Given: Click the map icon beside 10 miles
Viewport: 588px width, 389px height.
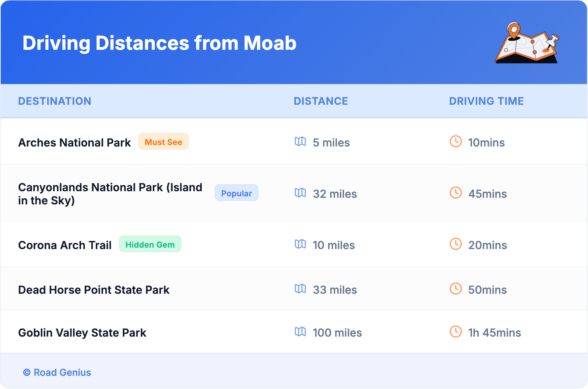Looking at the screenshot, I should tap(300, 244).
